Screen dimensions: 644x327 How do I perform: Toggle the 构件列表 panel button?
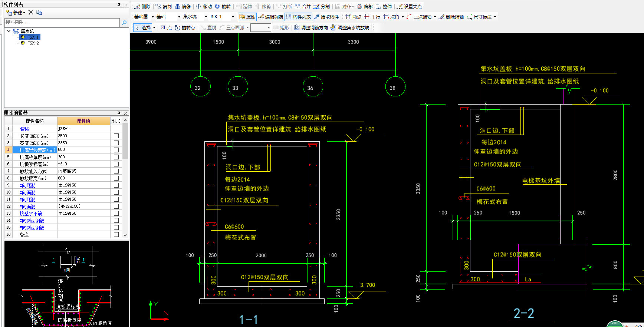coord(298,17)
